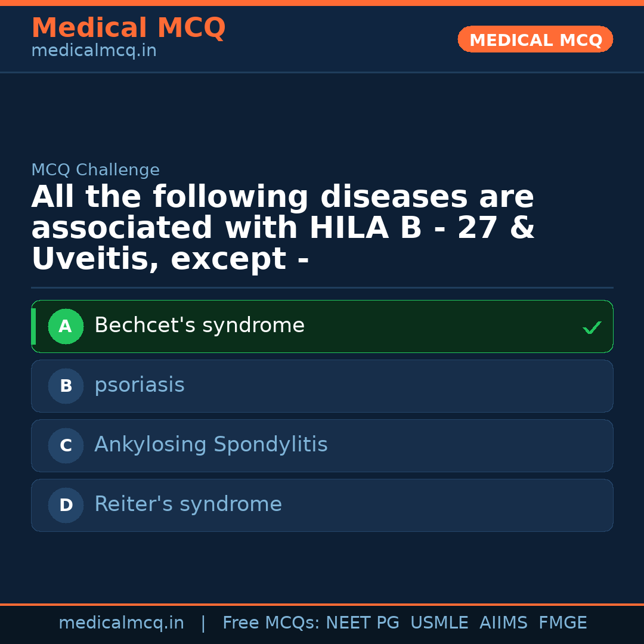Screen dimensions: 644x644
Task: Click USMLE in the footer
Action: (x=439, y=623)
